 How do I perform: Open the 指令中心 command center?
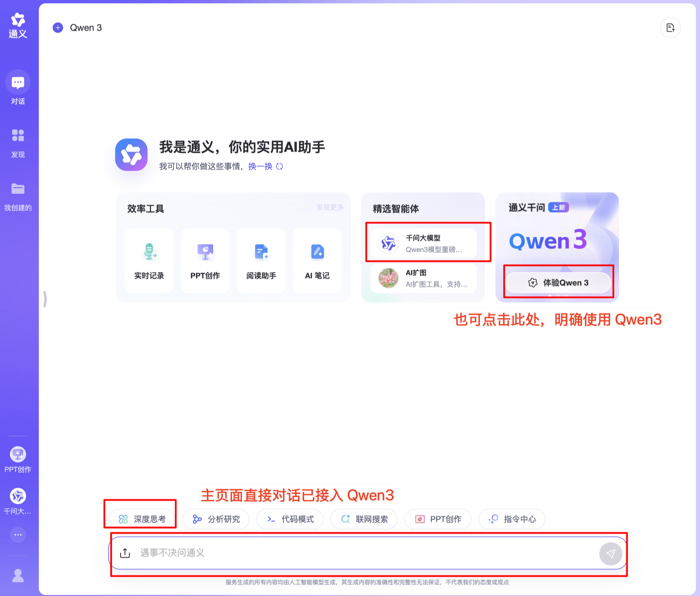coord(512,519)
